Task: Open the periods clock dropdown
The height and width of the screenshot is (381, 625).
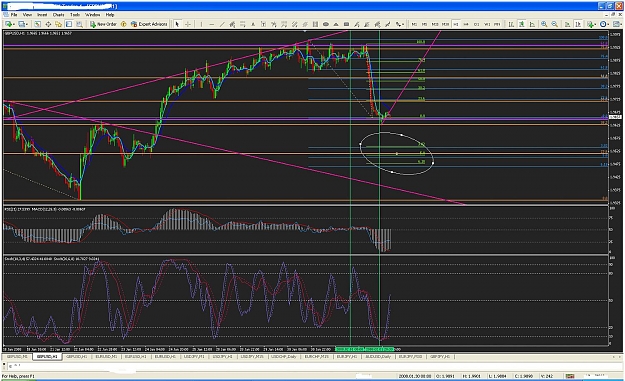Action: 604,24
